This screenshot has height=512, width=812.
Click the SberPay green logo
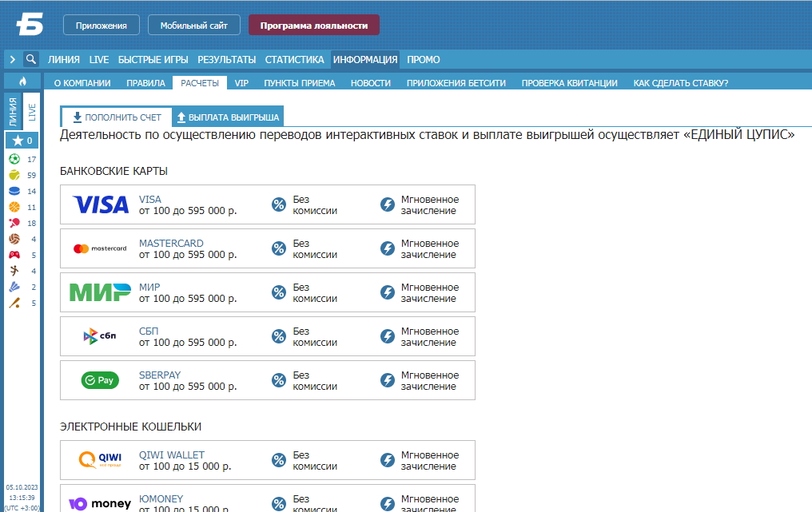click(100, 380)
